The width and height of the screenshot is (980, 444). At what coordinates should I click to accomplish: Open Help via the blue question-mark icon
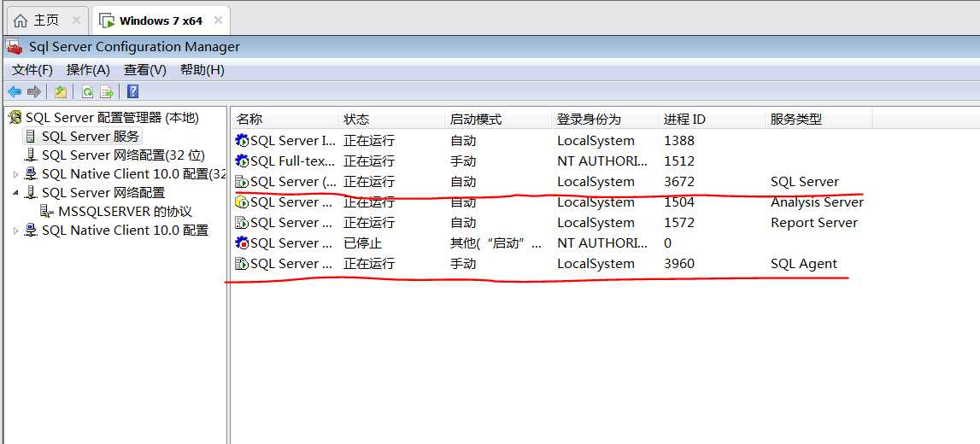(x=132, y=92)
